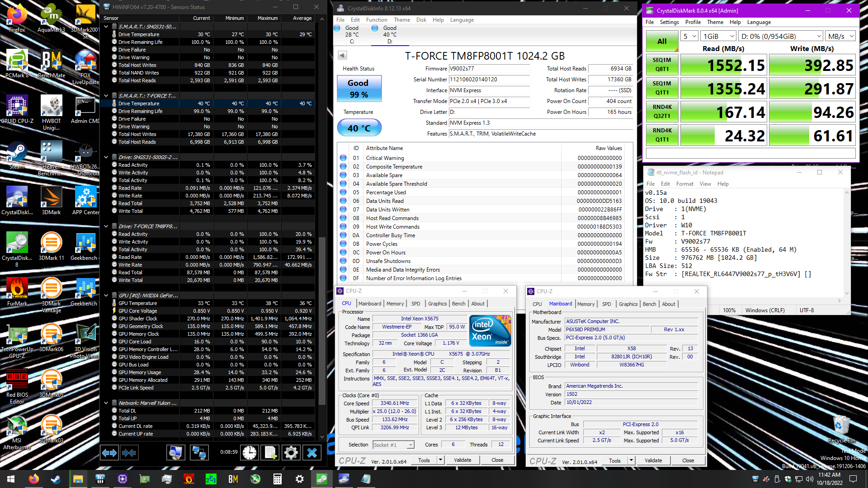
Task: Collapse Drive SHGS31-500GS-2 sensor group
Action: tap(106, 157)
